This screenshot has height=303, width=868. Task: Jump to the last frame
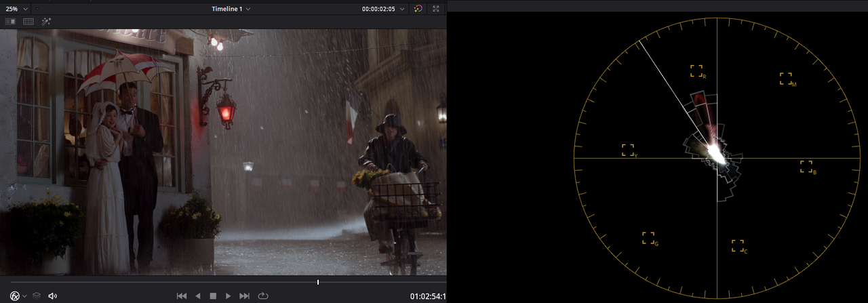tap(245, 296)
